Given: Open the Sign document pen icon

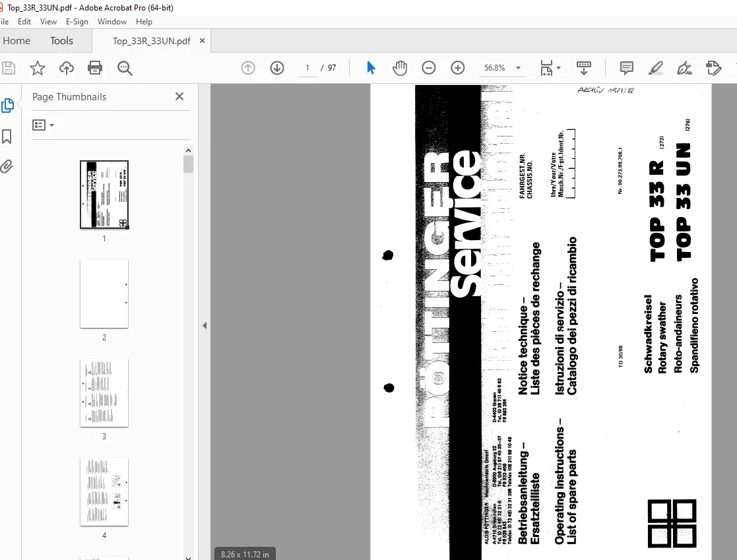Looking at the screenshot, I should point(684,68).
